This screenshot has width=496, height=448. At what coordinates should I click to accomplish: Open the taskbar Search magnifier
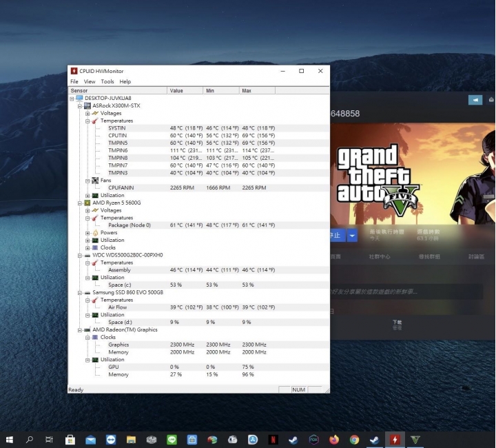pos(30,440)
